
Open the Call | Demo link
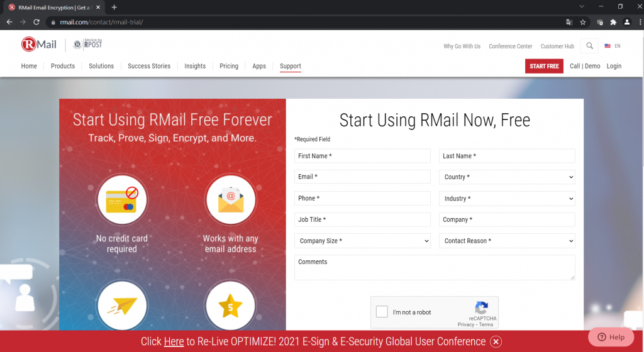(x=585, y=66)
